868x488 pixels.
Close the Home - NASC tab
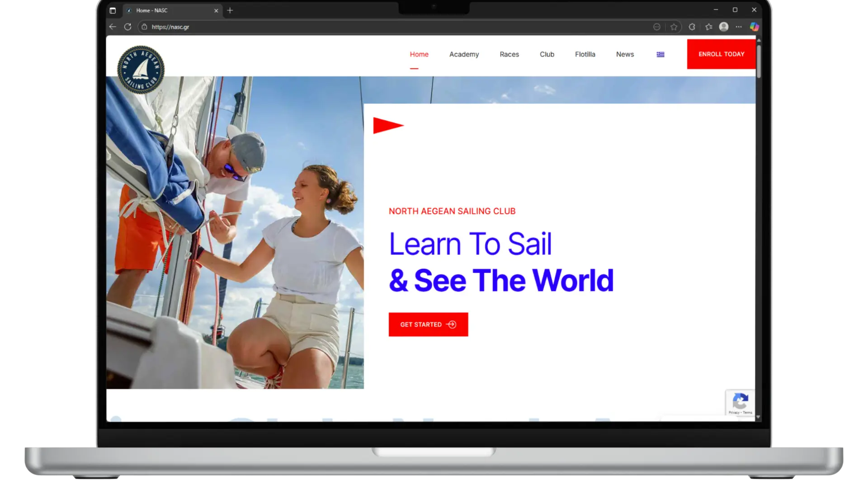(x=216, y=10)
